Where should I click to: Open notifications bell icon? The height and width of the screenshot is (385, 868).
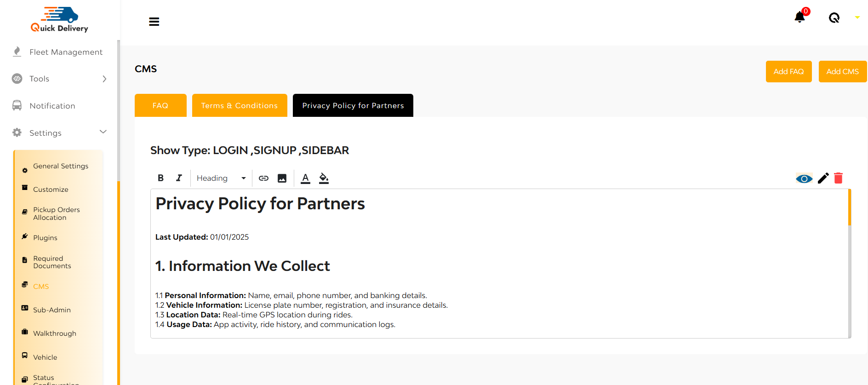click(x=800, y=17)
